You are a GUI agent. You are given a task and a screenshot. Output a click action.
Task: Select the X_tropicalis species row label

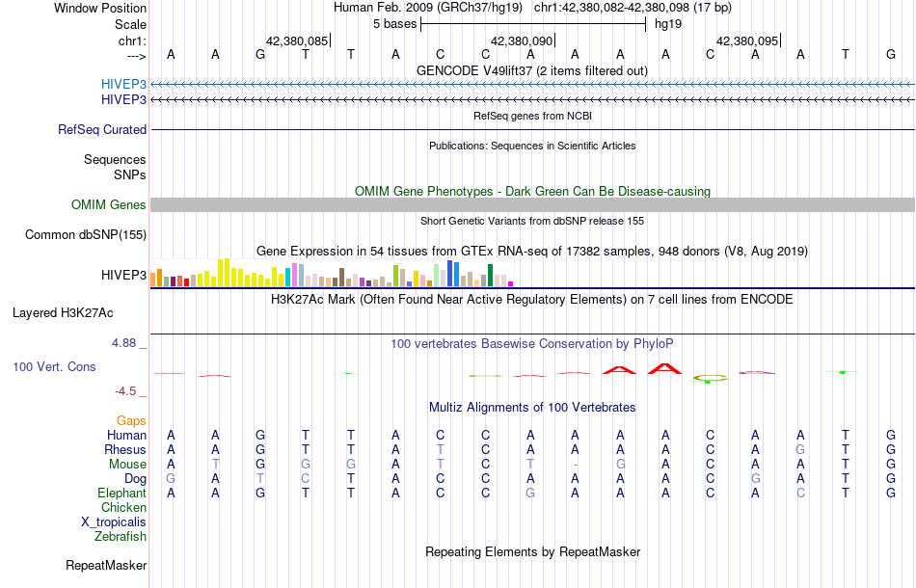(114, 522)
